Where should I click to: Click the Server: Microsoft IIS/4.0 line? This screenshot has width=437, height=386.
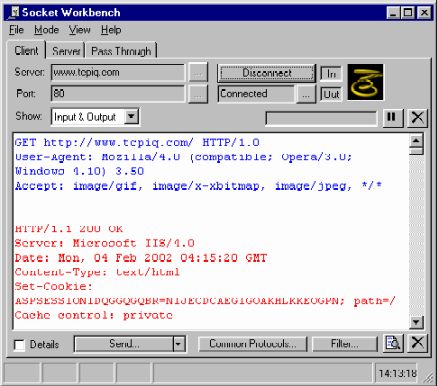coord(104,243)
